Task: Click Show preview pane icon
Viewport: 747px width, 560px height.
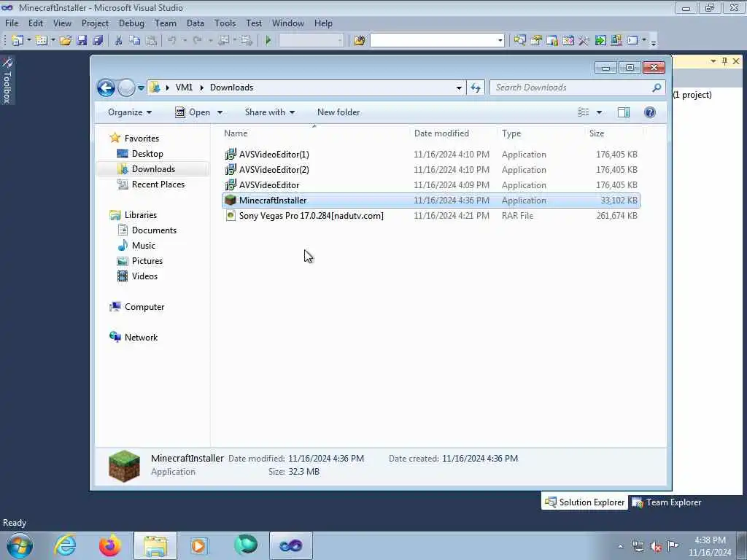Action: pos(624,112)
